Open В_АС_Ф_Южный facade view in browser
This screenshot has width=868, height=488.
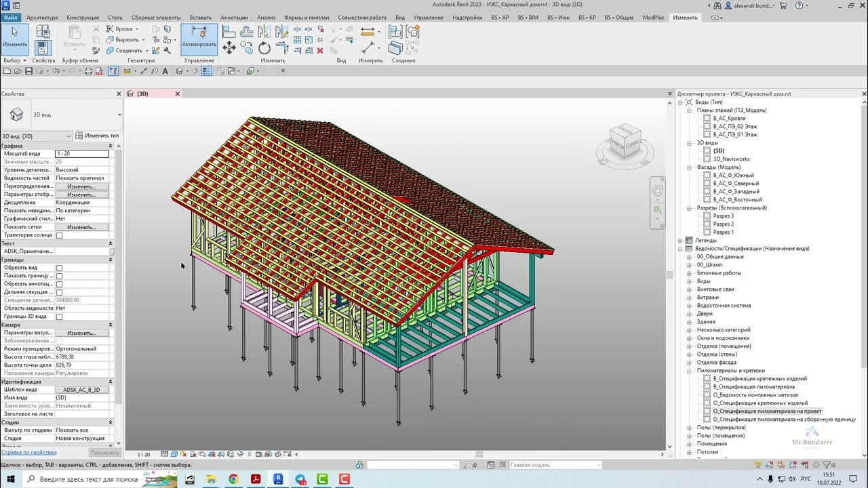tap(734, 176)
